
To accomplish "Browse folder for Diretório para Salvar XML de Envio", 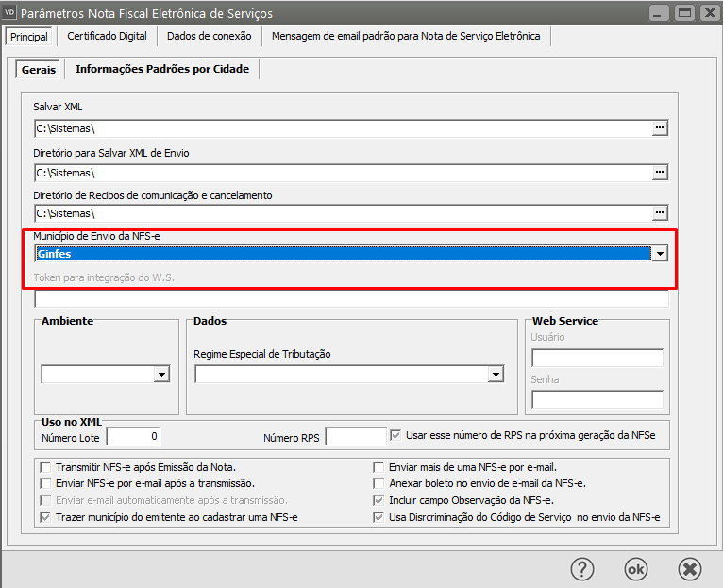I will [x=660, y=172].
